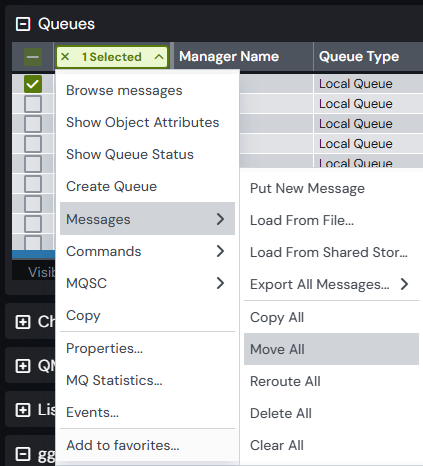
Task: Open Export All Messages submenu arrow
Action: tap(404, 284)
